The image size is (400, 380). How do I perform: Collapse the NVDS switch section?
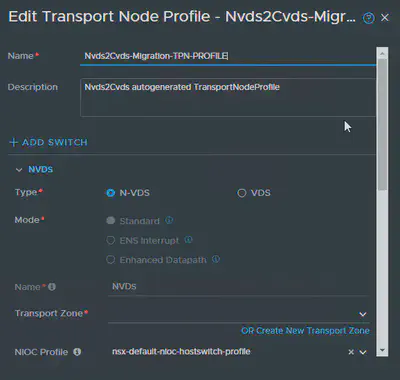pos(19,170)
